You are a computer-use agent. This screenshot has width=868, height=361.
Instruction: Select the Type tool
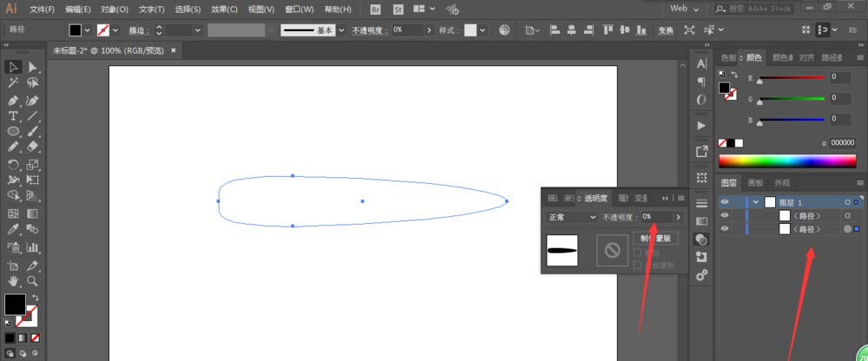(x=13, y=116)
